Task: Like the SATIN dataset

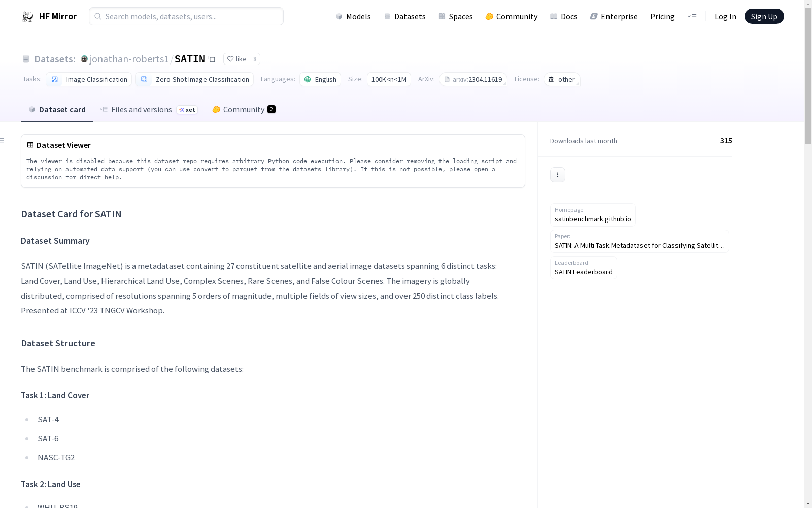Action: click(x=236, y=59)
